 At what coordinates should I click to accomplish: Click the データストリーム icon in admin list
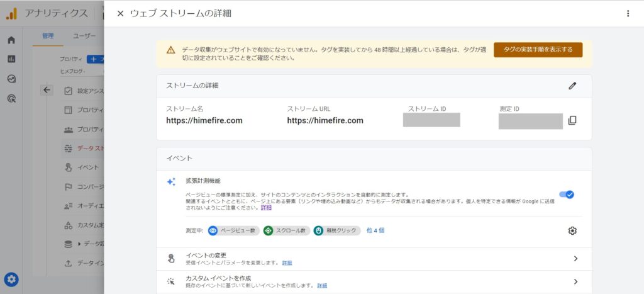[x=68, y=149]
